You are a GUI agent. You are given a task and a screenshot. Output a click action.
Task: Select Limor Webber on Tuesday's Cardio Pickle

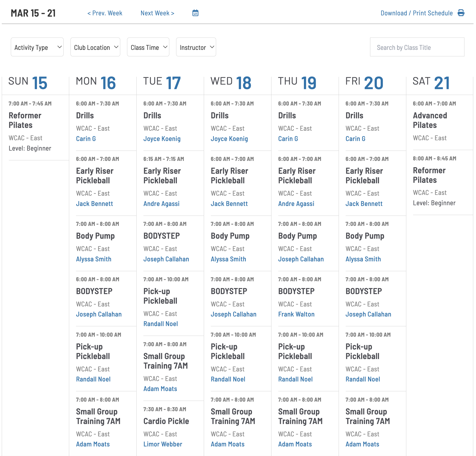(163, 444)
